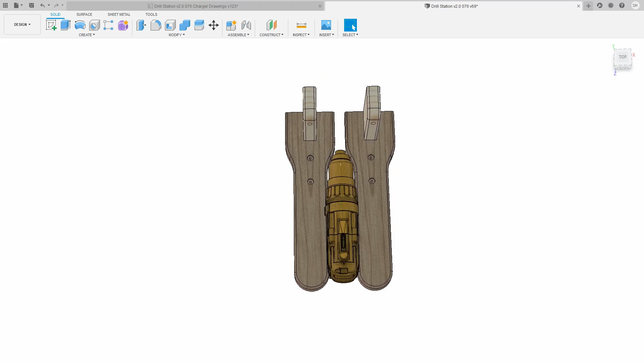Screen dimensions: 644x362
Task: Select the Midplane construct tool
Action: 272,25
